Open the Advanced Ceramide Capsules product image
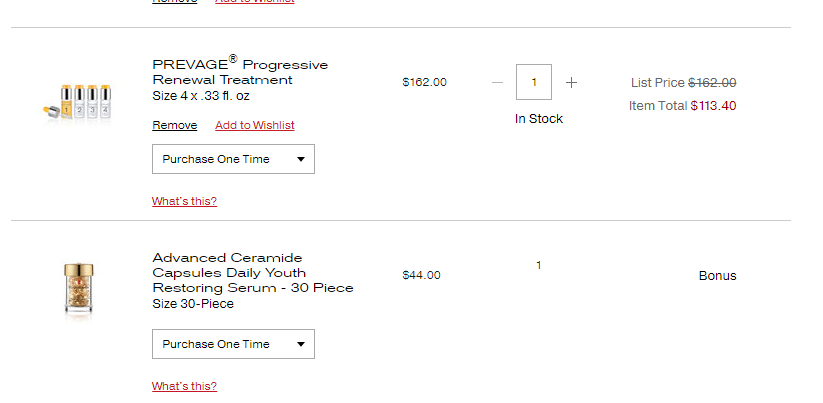Viewport: 823px width, 403px height. pos(79,290)
